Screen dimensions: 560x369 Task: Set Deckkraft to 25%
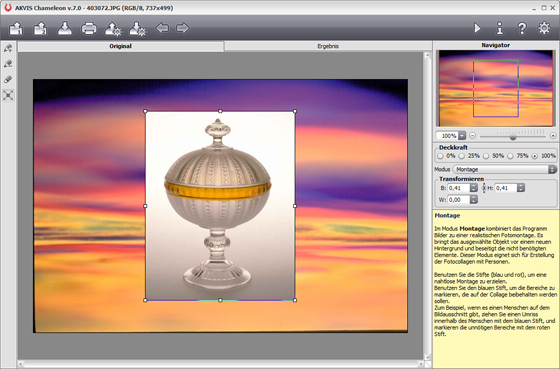tap(462, 156)
